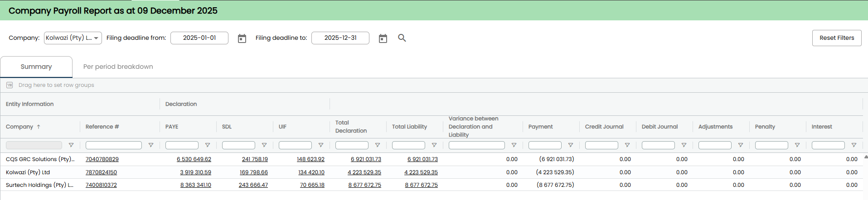Click payment value (4 223 529.35)
The width and height of the screenshot is (868, 200).
coord(555,172)
